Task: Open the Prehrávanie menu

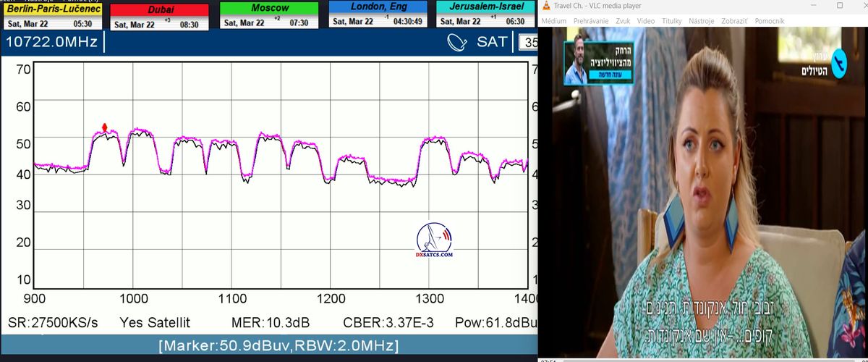Action: [591, 21]
